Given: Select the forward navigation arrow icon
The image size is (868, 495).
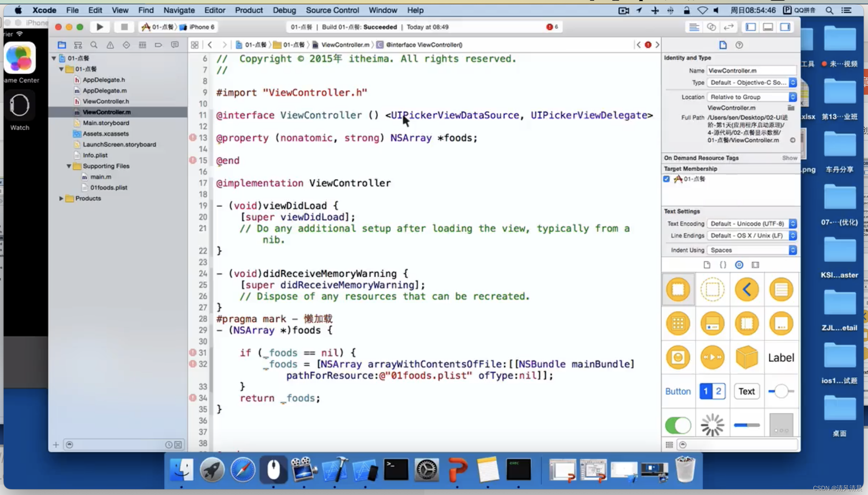Looking at the screenshot, I should [x=226, y=44].
